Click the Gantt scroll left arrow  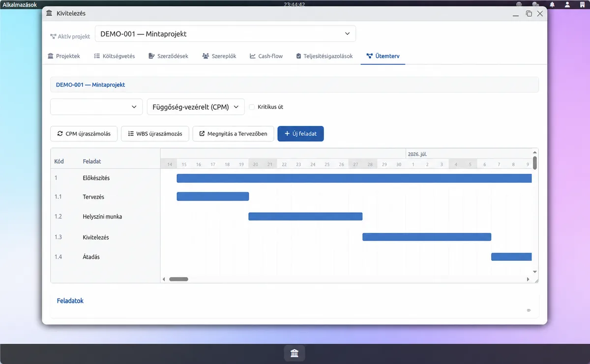[164, 279]
